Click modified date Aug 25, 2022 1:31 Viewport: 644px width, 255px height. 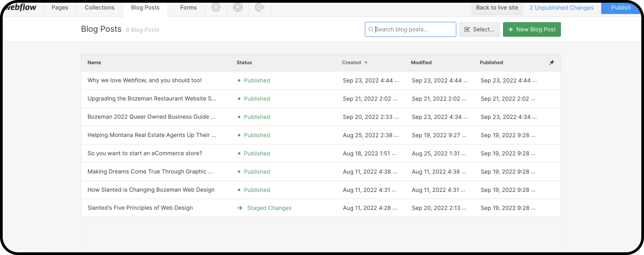coord(439,154)
